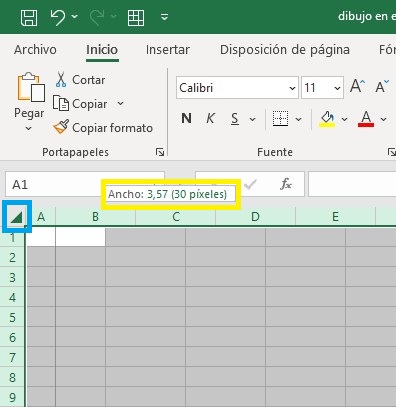Viewport: 396px width, 407px height.
Task: Open borders options dropdown arrow
Action: tap(298, 119)
